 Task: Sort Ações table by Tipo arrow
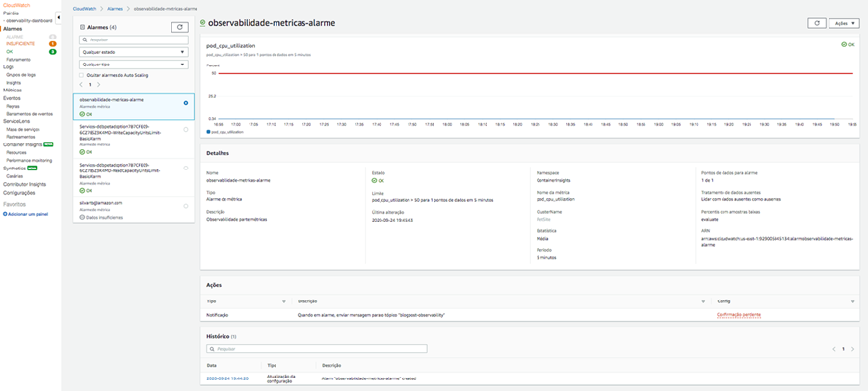[284, 302]
